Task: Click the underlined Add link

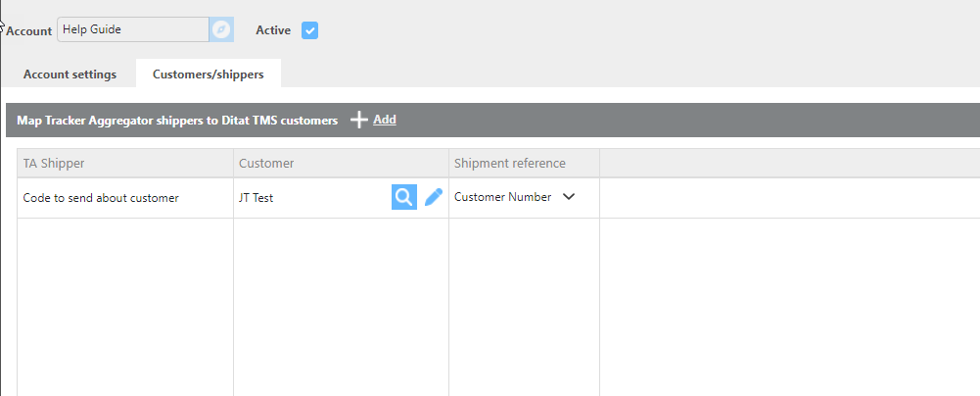Action: point(385,120)
